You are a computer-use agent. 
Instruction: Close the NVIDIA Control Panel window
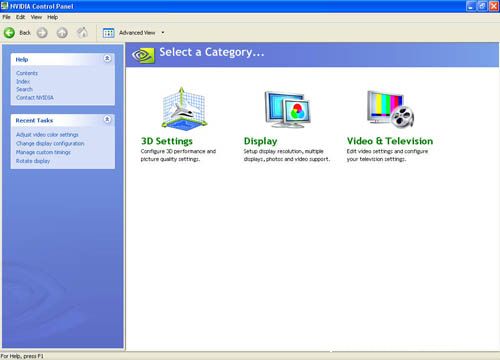click(494, 6)
